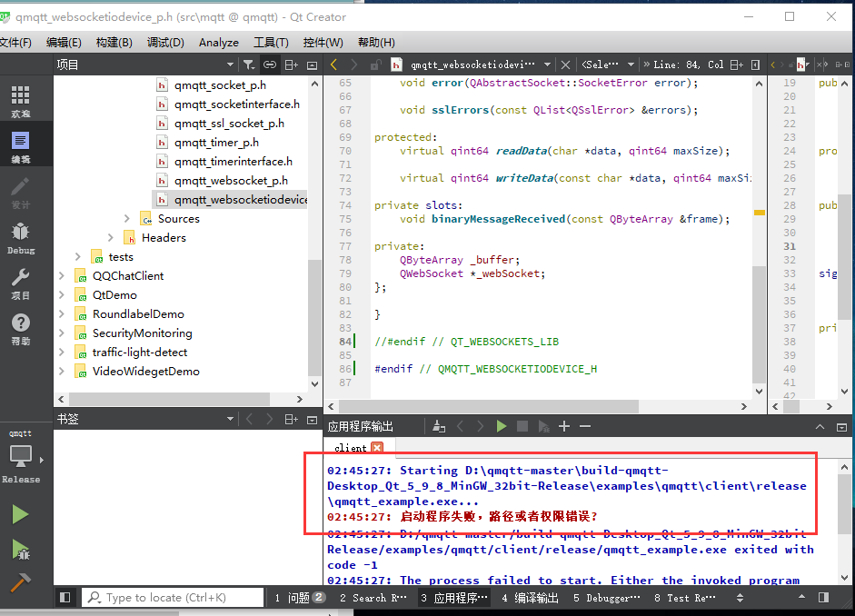
Task: Re-run application in output pane
Action: tap(502, 426)
